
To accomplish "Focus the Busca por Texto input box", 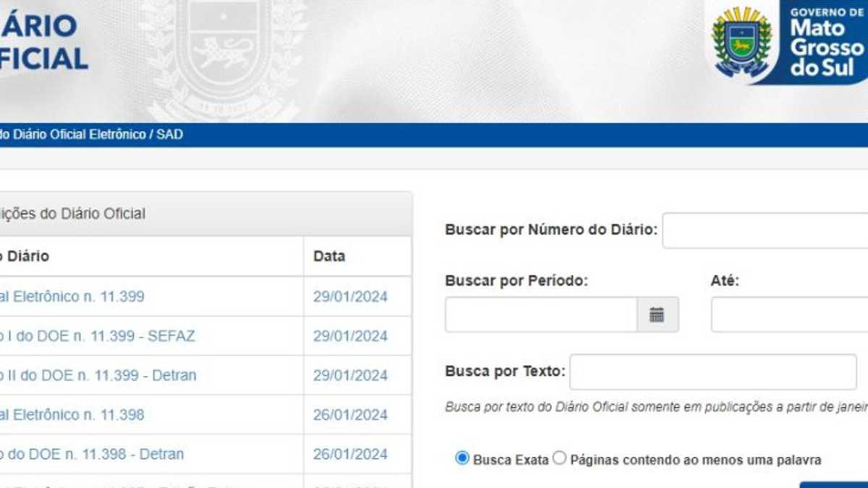I will click(712, 372).
